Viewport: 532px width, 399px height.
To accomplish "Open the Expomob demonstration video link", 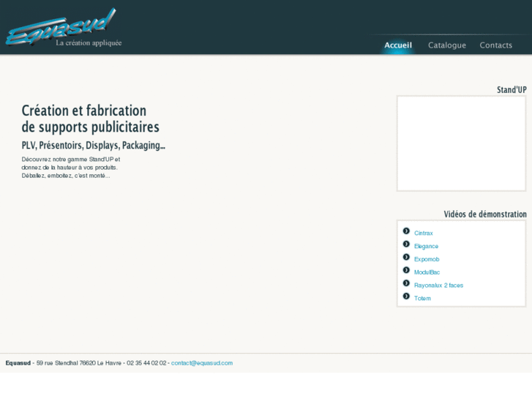I will tap(427, 259).
